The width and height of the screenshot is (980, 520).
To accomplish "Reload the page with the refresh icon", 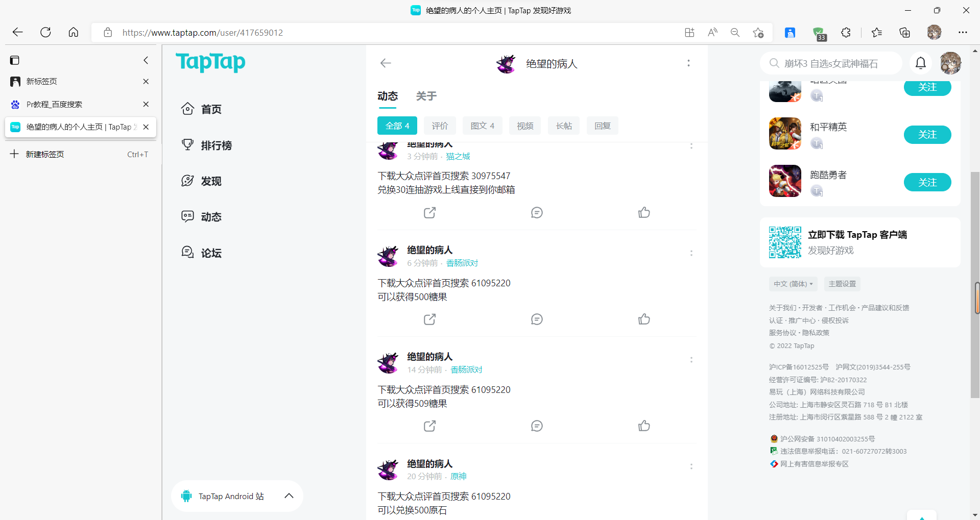I will coord(45,32).
